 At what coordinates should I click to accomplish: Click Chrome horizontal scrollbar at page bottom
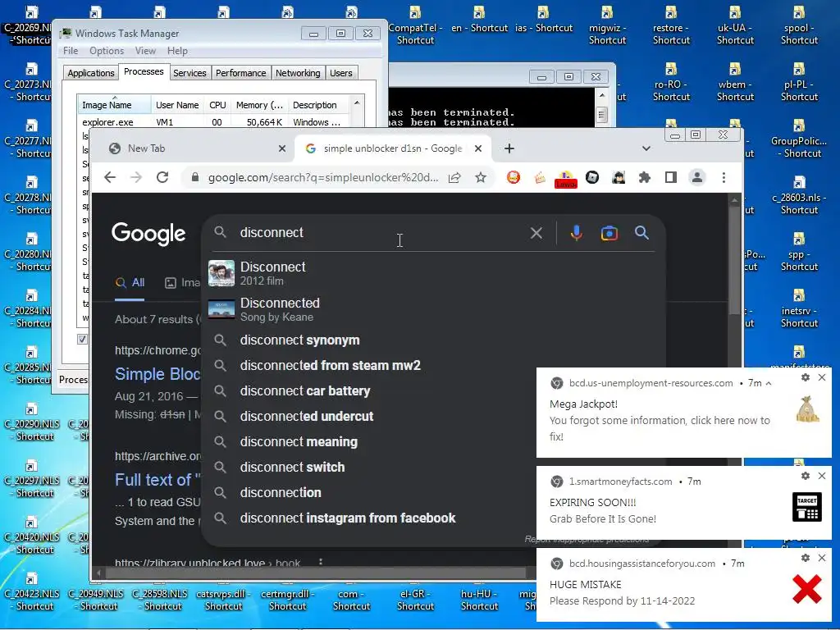click(316, 573)
